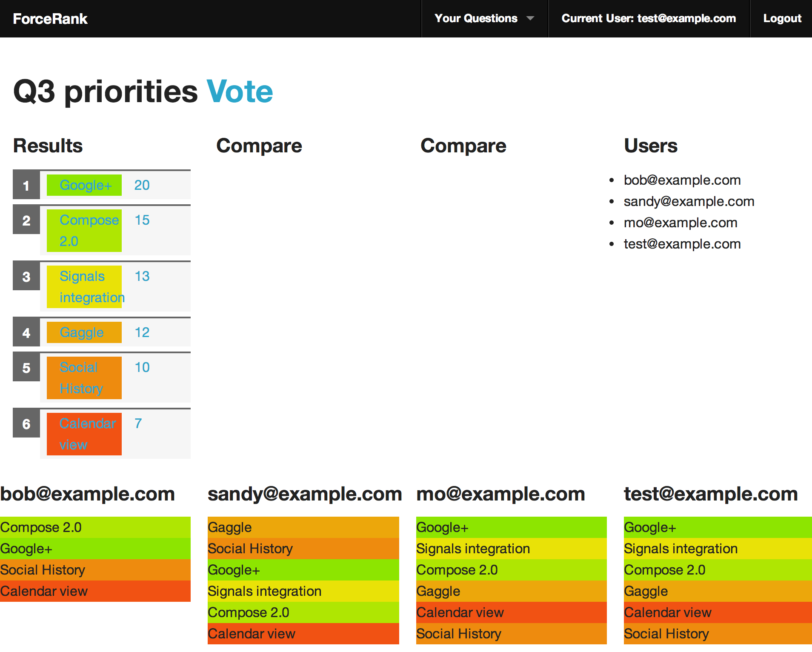This screenshot has height=652, width=812.
Task: Click rank number 1 badge
Action: [x=26, y=185]
